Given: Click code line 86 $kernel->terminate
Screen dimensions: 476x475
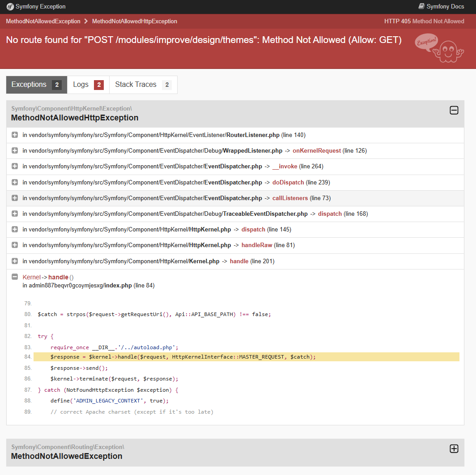Looking at the screenshot, I should click(x=114, y=379).
